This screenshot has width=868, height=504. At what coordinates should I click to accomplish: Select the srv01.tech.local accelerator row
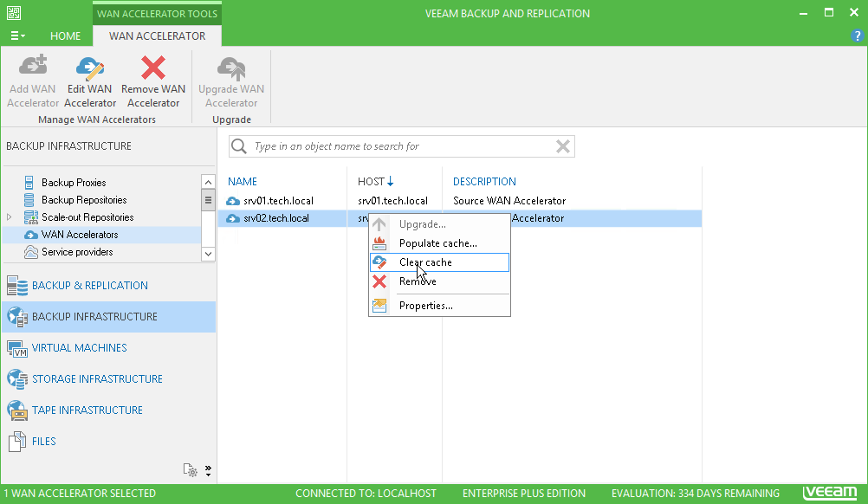click(x=459, y=201)
